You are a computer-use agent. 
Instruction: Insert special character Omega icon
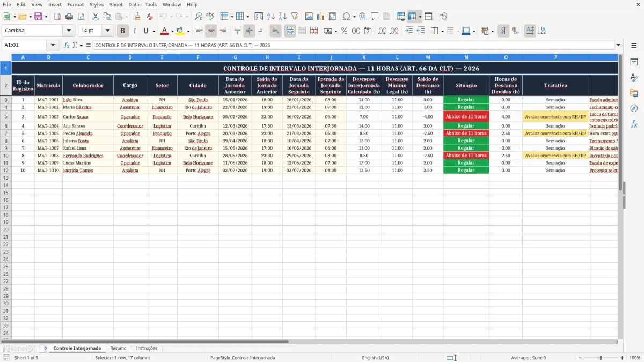(x=347, y=17)
